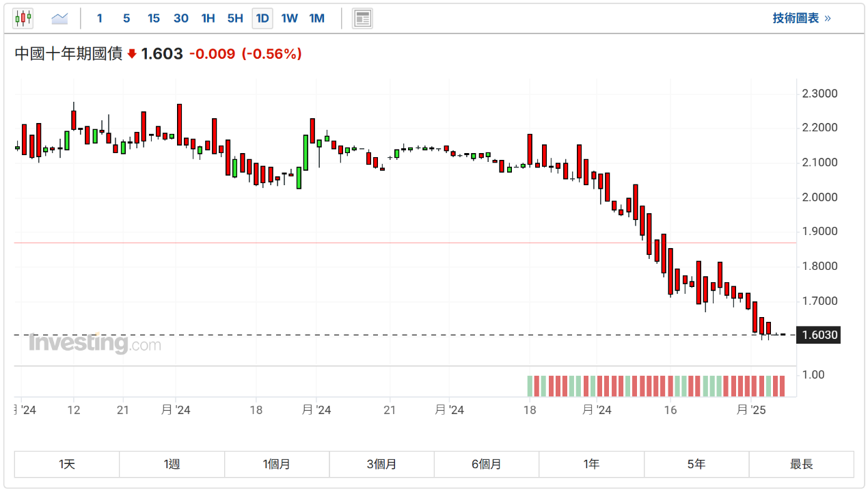Select the 1H interval
The image size is (868, 492).
click(x=208, y=18)
